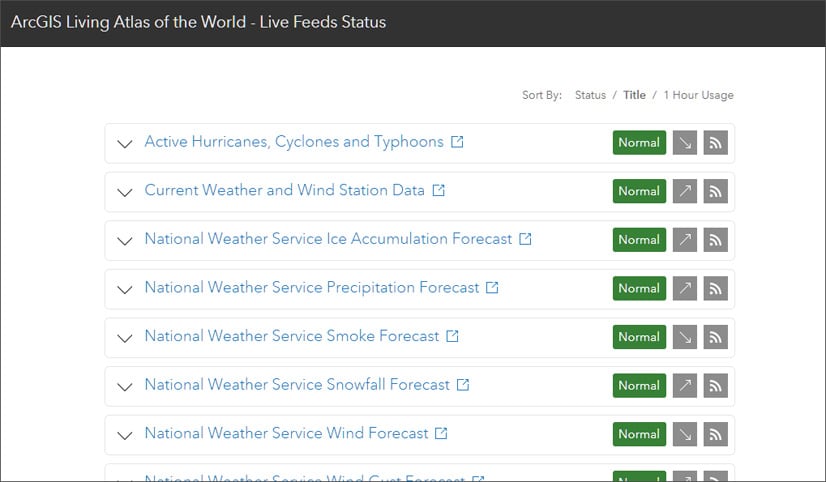Click the Live Feeds Status page title
The height and width of the screenshot is (482, 826).
coord(199,22)
